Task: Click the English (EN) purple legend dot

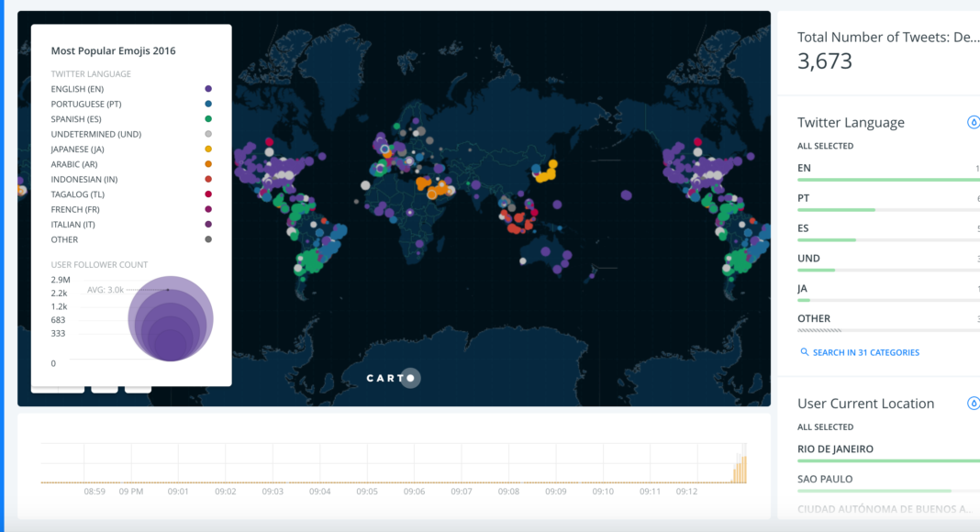Action: pos(208,89)
